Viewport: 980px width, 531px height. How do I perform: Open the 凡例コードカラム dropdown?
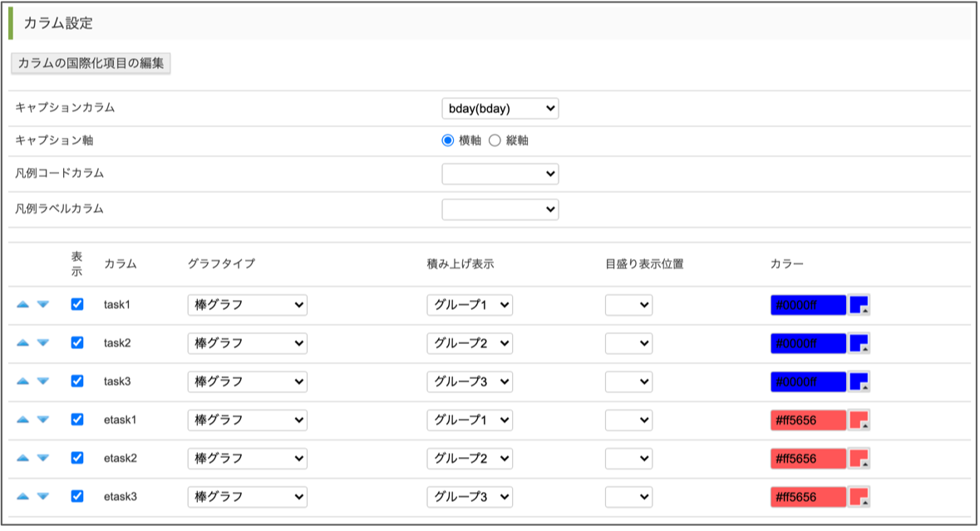pos(500,174)
